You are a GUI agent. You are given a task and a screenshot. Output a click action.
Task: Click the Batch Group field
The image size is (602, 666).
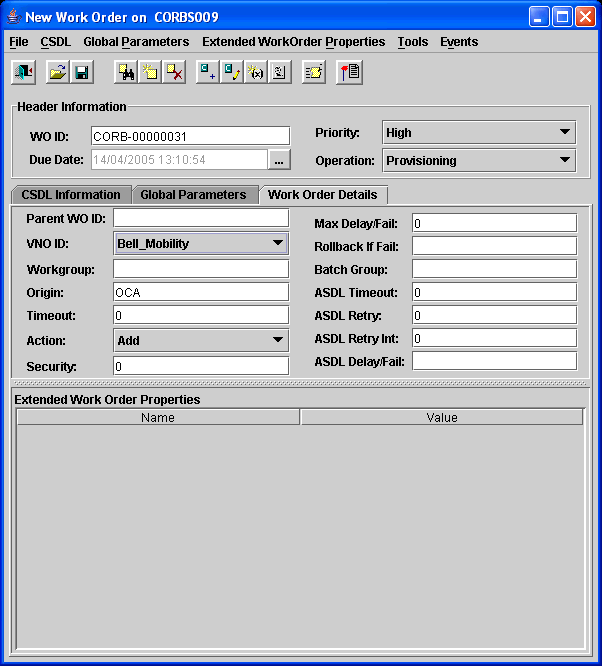(x=495, y=269)
